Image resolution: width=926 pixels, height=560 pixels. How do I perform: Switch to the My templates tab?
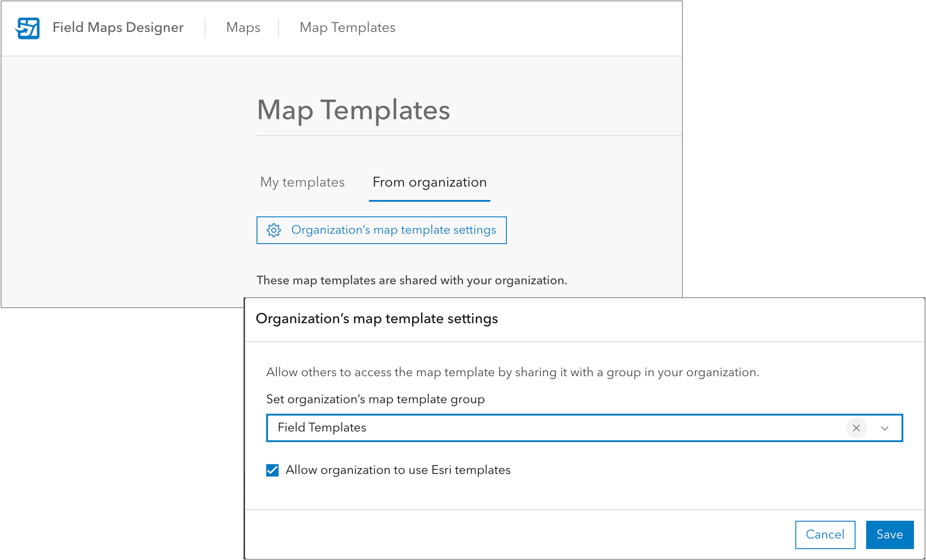point(302,182)
